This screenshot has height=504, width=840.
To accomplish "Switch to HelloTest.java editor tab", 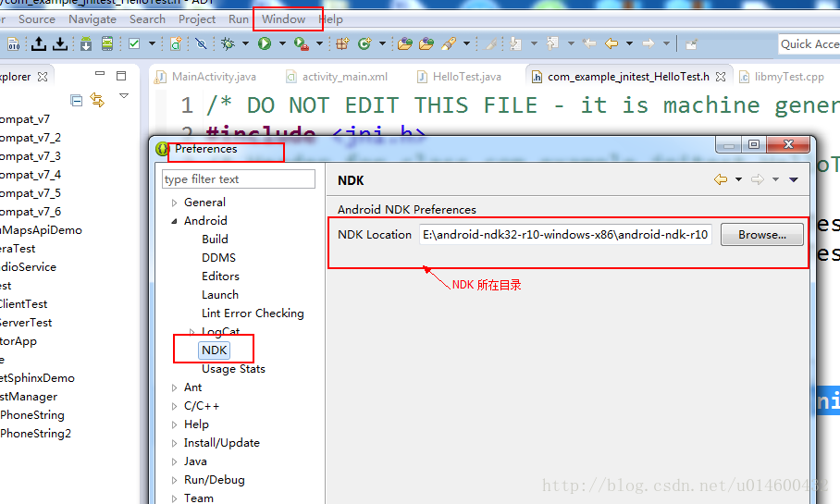I will [x=459, y=77].
